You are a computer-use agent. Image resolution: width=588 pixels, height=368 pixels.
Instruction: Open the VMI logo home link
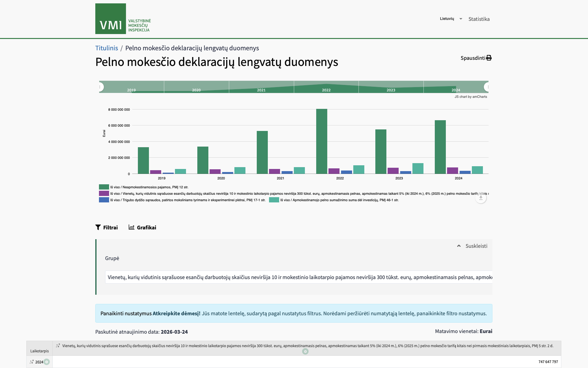123,19
